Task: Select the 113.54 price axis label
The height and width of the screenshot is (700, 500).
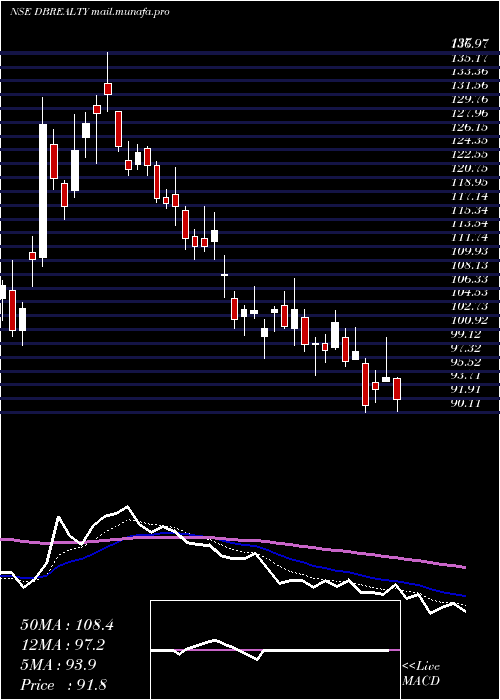Action: [469, 224]
